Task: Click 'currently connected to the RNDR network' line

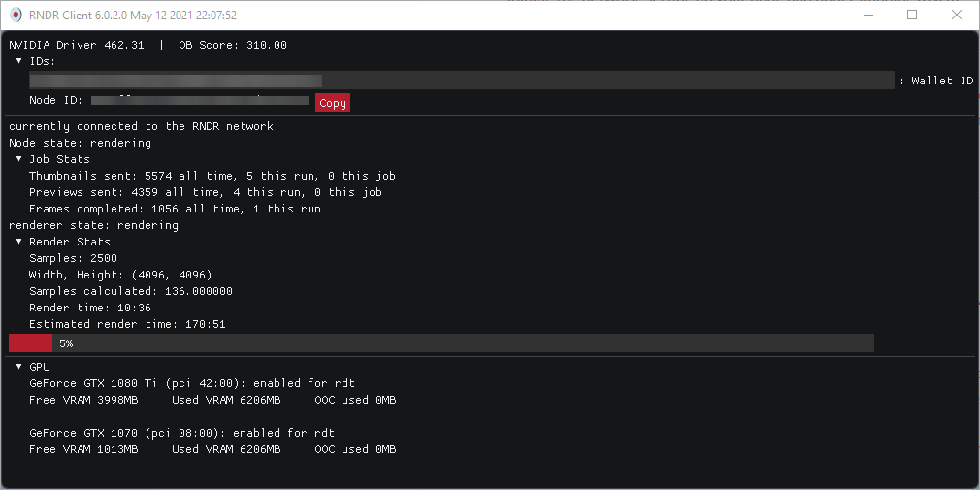Action: coord(142,126)
